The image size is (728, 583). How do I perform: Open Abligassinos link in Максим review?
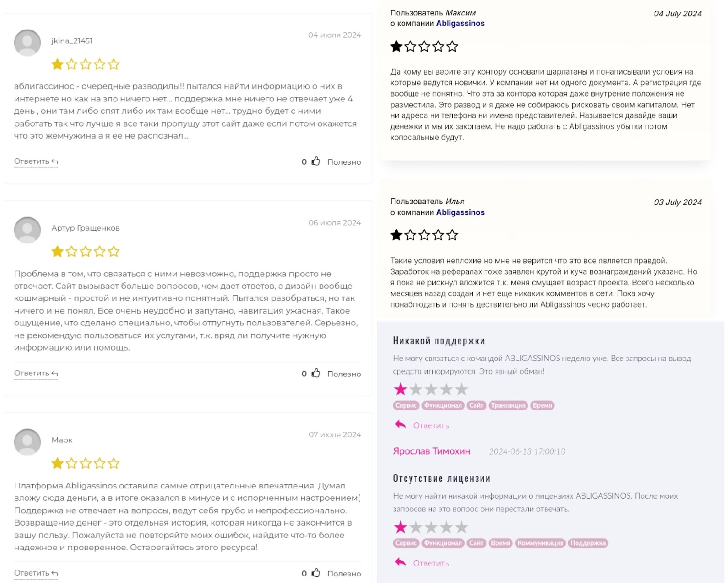(x=460, y=24)
